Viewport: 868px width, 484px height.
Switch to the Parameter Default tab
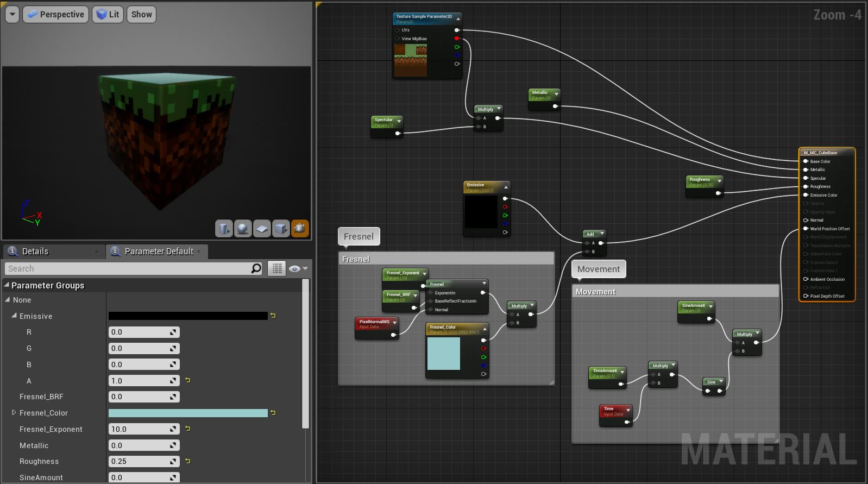[159, 251]
